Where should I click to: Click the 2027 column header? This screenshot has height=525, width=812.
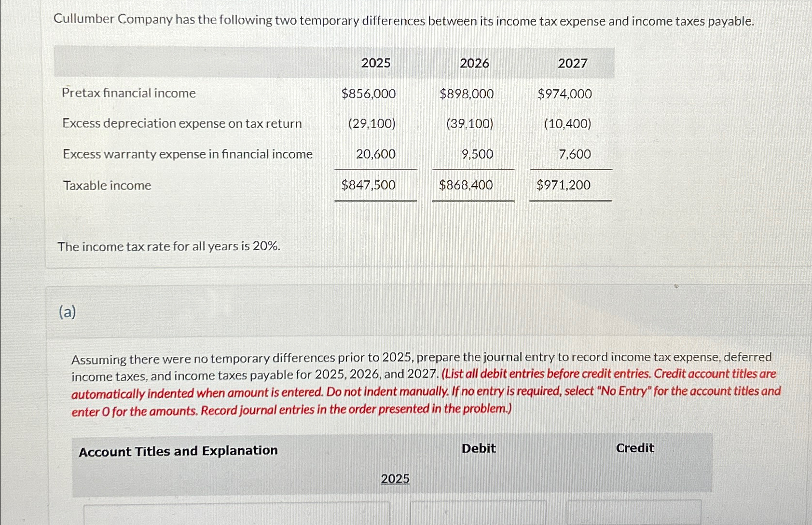pyautogui.click(x=572, y=63)
